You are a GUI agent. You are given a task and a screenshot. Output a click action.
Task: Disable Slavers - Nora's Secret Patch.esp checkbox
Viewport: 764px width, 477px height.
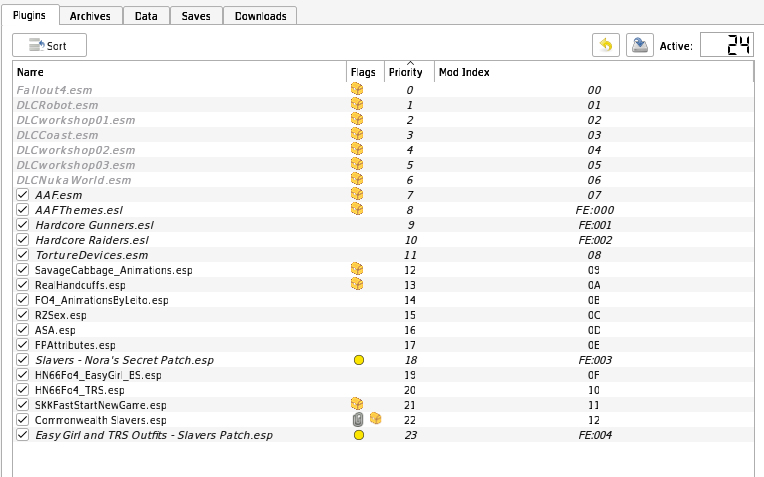pos(22,360)
